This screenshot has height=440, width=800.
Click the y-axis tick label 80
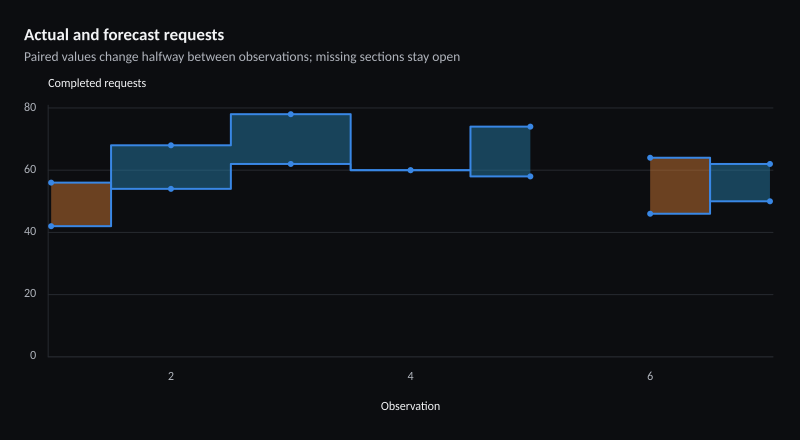coord(30,108)
